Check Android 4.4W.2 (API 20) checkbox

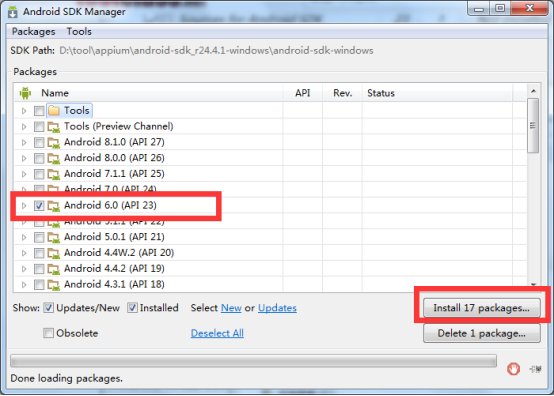click(x=39, y=253)
